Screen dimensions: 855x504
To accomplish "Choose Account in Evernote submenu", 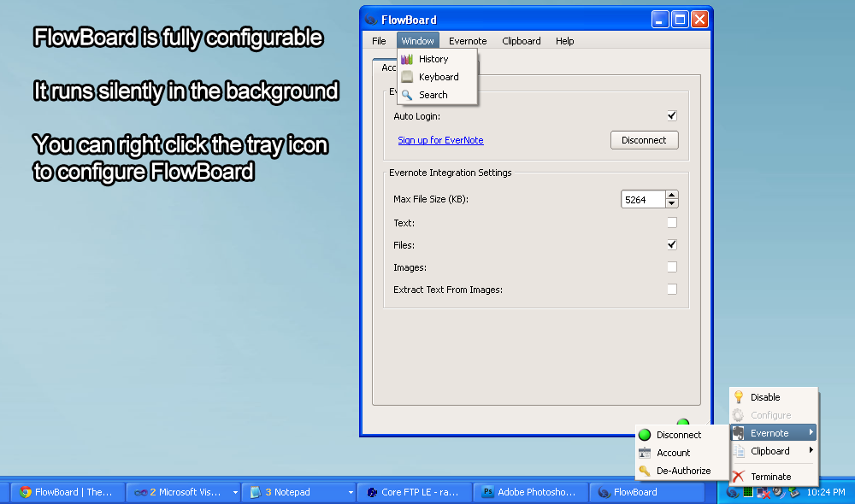I will 682,453.
